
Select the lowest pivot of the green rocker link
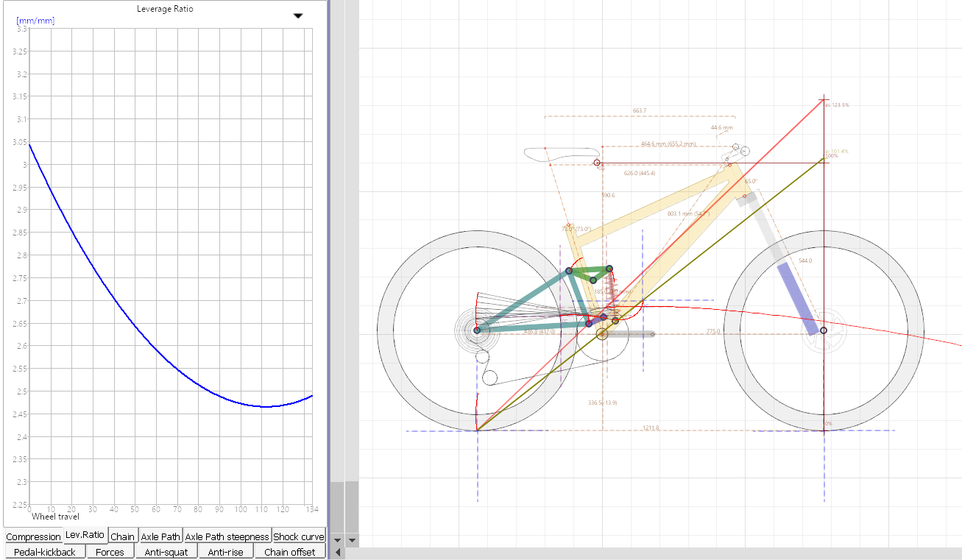point(593,280)
